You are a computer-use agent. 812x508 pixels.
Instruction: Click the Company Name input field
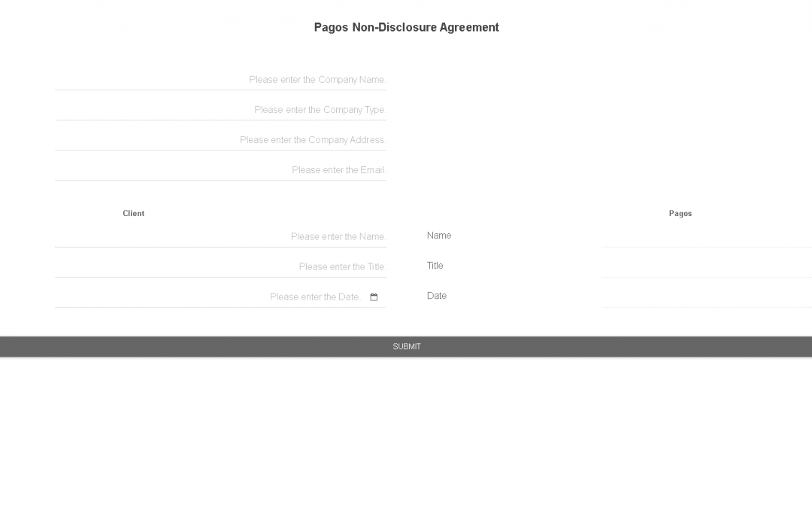[x=220, y=80]
